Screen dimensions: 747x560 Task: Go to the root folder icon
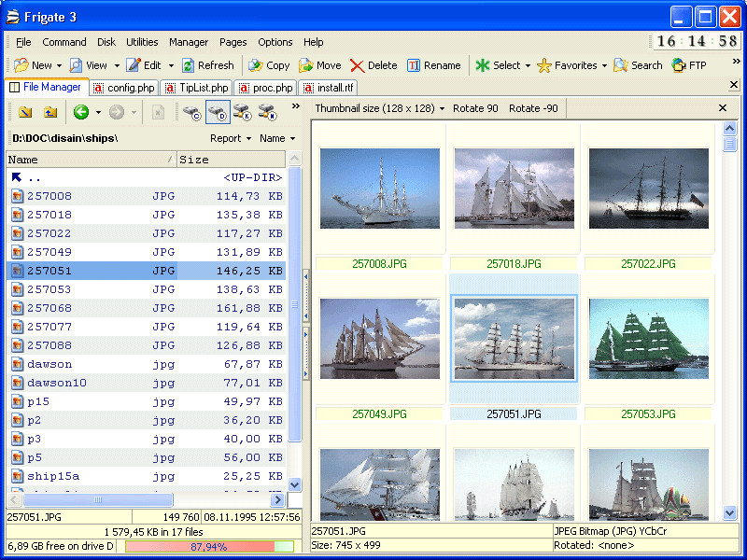(x=25, y=112)
